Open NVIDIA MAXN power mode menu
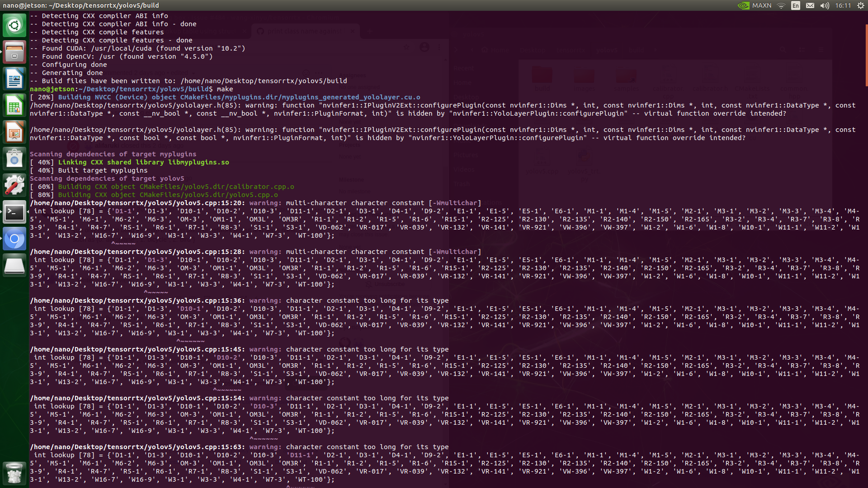 pos(755,5)
